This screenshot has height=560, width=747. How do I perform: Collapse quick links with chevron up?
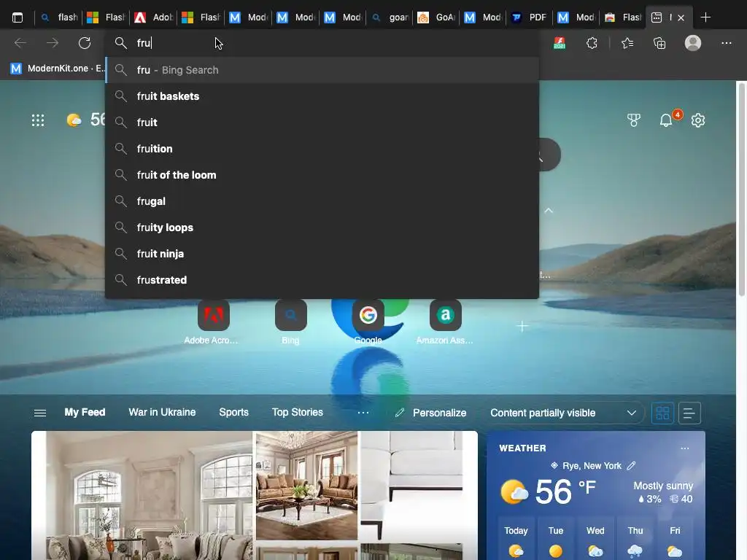549,211
